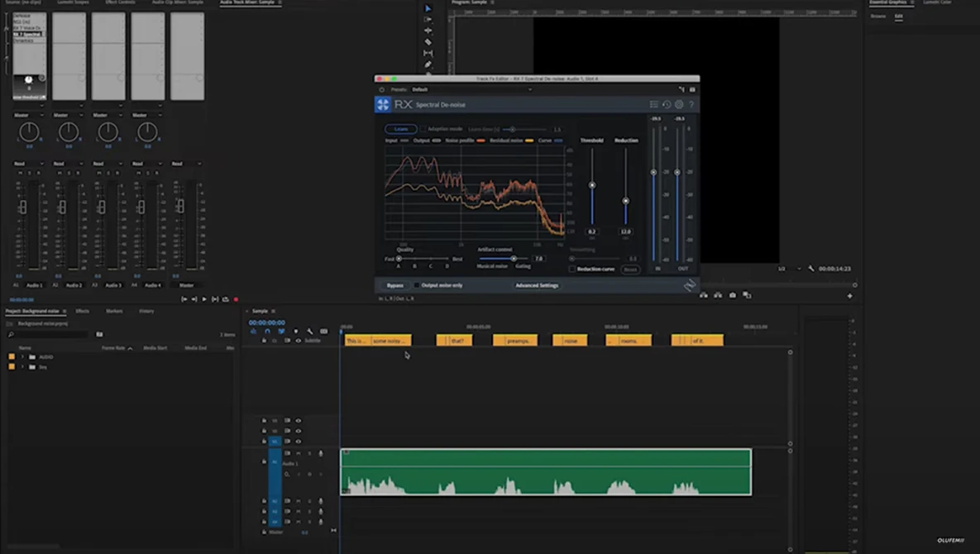
Task: Toggle Subtitle track eye visibility
Action: (x=298, y=341)
